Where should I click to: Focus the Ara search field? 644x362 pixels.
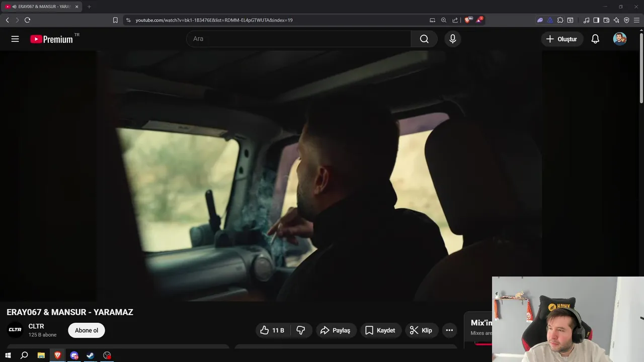298,39
